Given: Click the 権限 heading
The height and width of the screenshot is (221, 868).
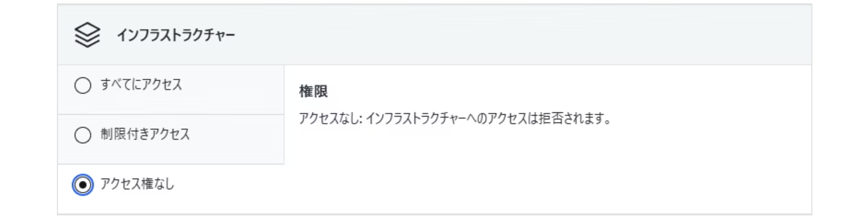Looking at the screenshot, I should pyautogui.click(x=313, y=91).
